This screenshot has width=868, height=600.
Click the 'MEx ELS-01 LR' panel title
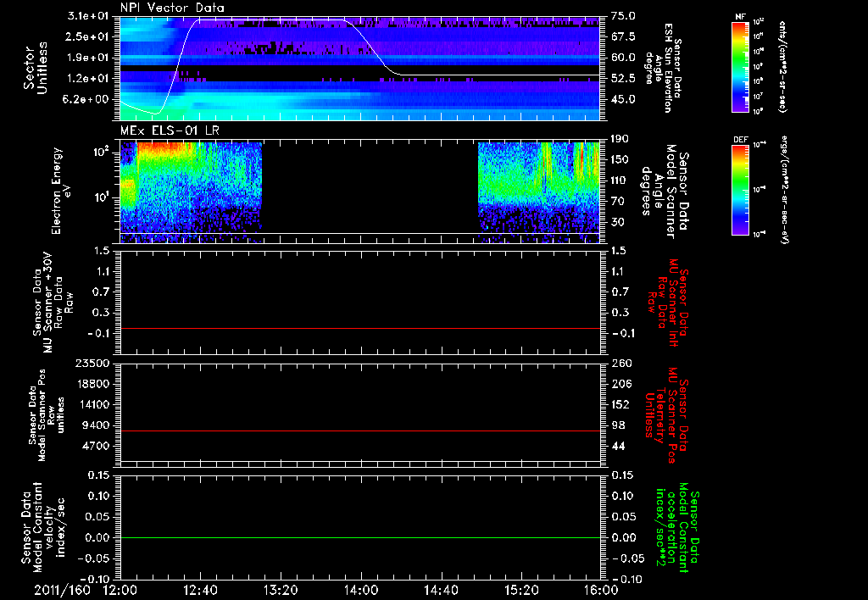170,131
